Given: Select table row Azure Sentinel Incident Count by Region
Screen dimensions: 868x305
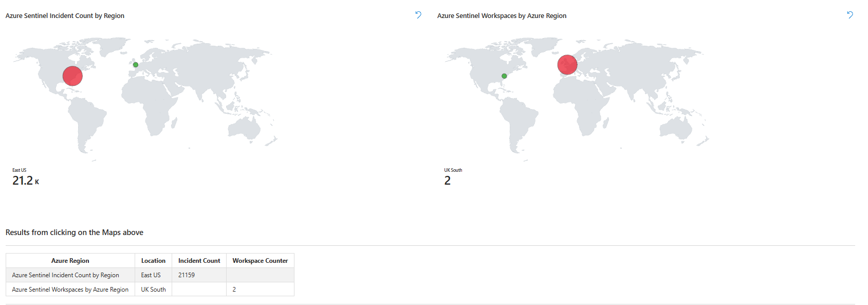Looking at the screenshot, I should [x=66, y=275].
